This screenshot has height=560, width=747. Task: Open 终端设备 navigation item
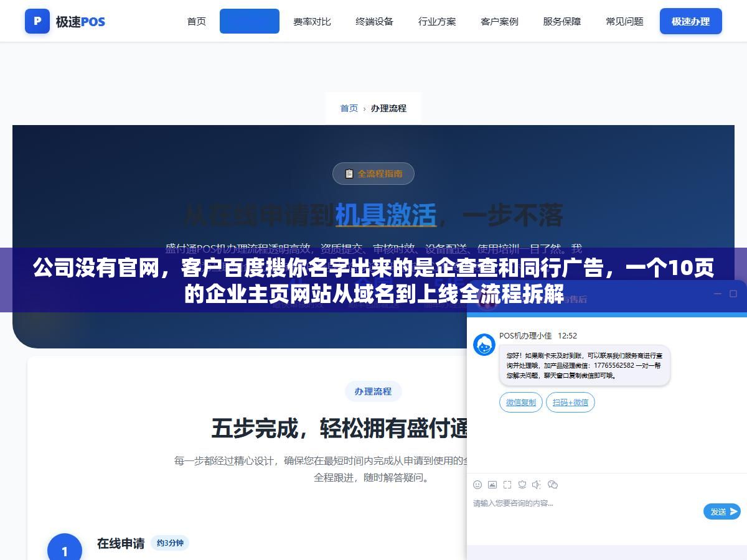374,21
